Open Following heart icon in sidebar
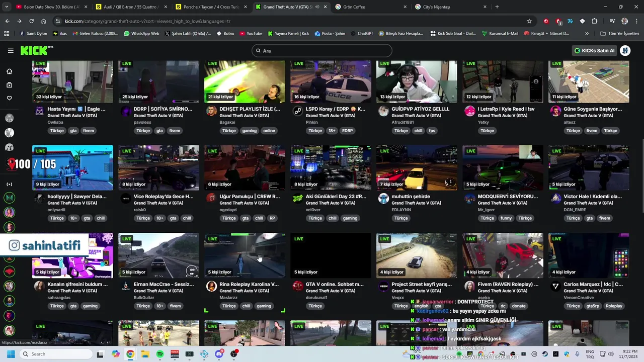The width and height of the screenshot is (644, 362). (9, 98)
